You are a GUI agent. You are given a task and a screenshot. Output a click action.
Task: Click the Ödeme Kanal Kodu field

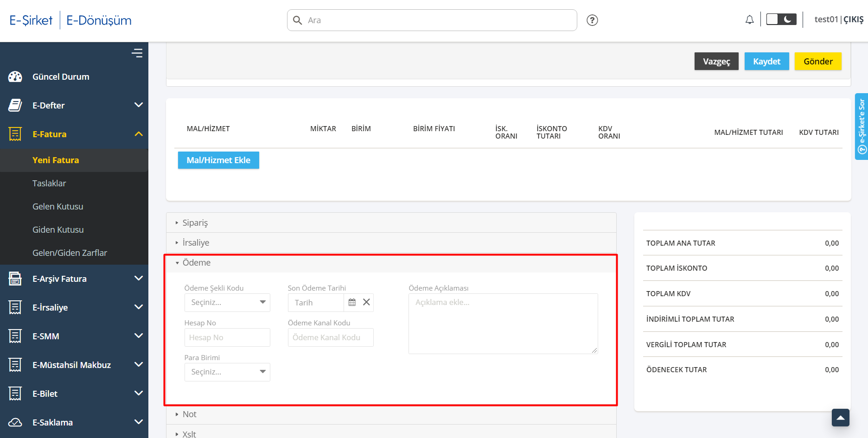[x=331, y=337]
